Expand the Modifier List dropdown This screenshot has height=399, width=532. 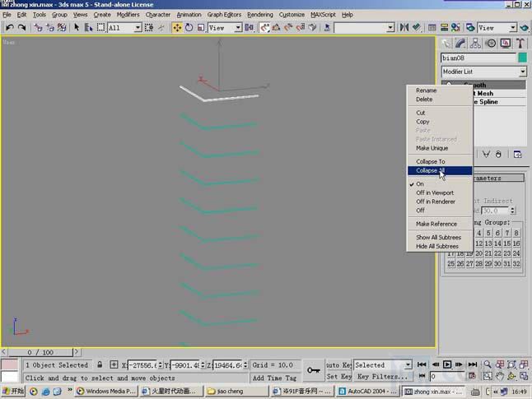[x=484, y=72]
